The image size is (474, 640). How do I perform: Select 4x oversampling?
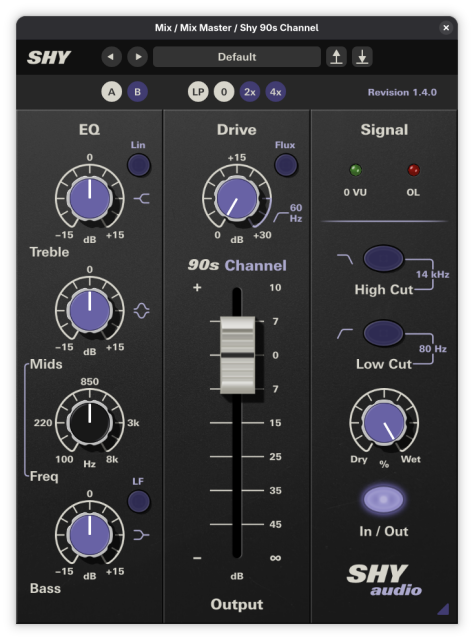click(x=276, y=92)
